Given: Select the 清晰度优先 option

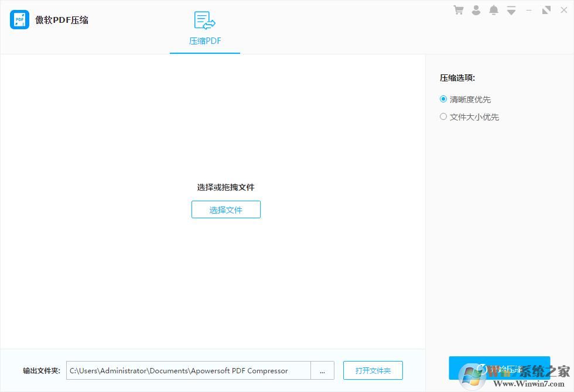Looking at the screenshot, I should [443, 99].
